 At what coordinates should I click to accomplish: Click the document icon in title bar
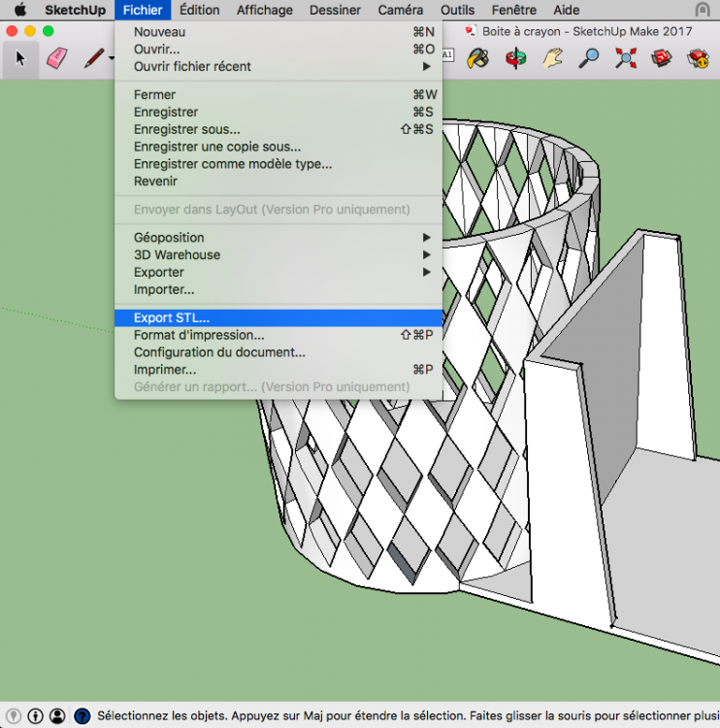click(x=471, y=31)
